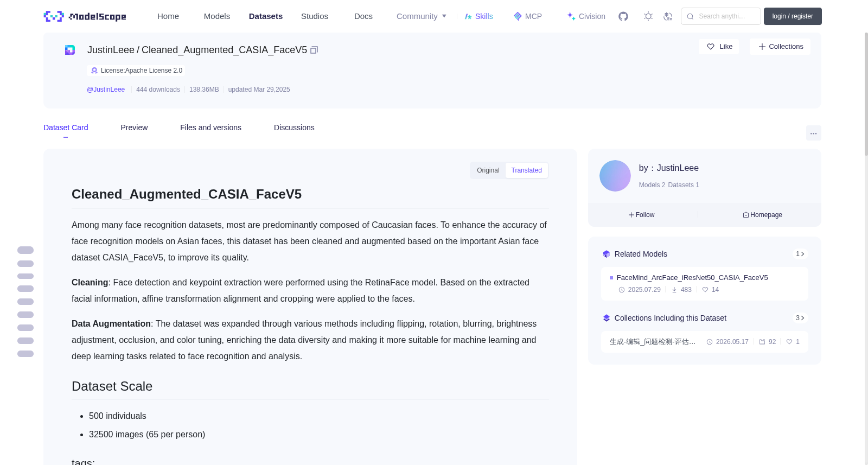
Task: Open the three-dots more options button
Action: coord(813,133)
